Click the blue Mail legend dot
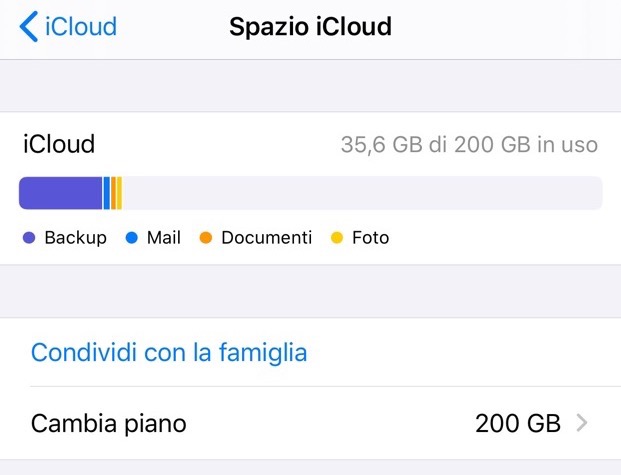 131,238
